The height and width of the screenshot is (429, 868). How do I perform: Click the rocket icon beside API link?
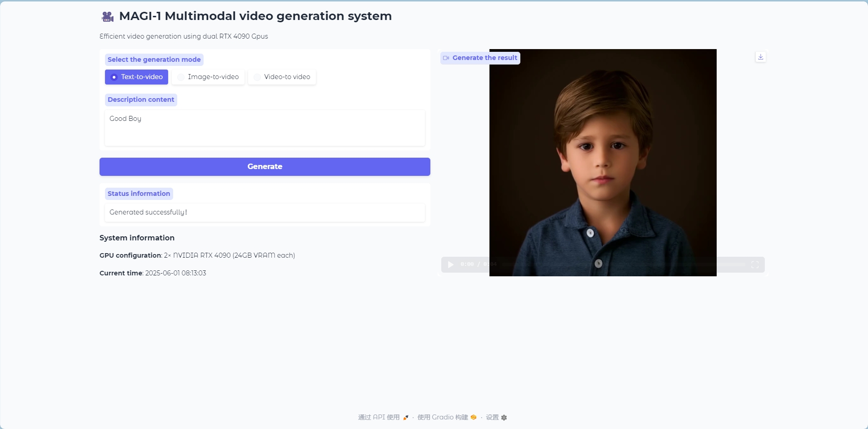point(406,417)
